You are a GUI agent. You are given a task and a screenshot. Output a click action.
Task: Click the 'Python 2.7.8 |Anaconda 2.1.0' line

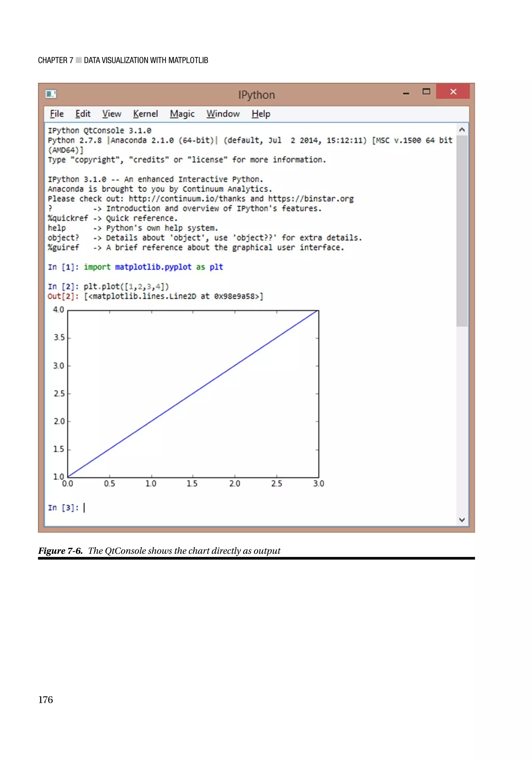(250, 140)
